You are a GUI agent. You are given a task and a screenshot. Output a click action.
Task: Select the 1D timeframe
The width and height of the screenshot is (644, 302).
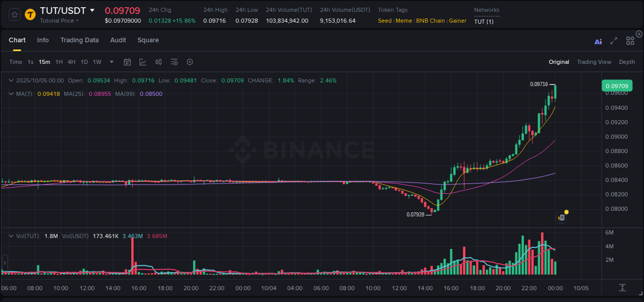(x=84, y=62)
